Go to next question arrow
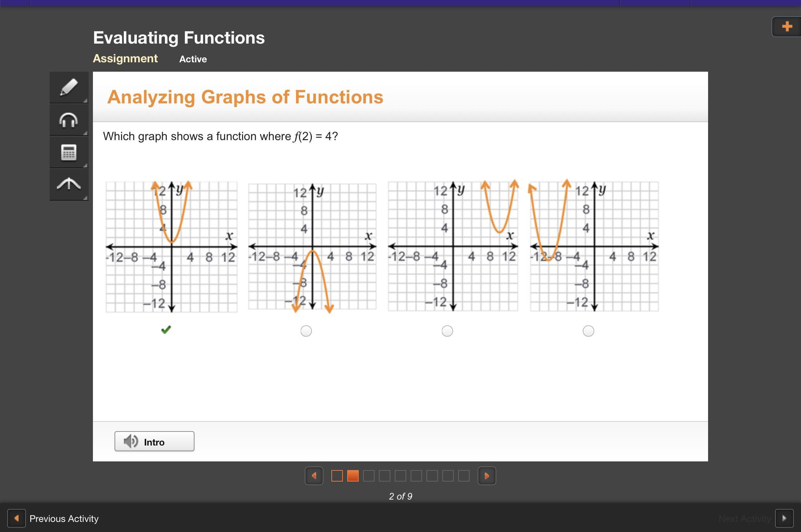Screen dimensions: 801x532 (x=487, y=476)
